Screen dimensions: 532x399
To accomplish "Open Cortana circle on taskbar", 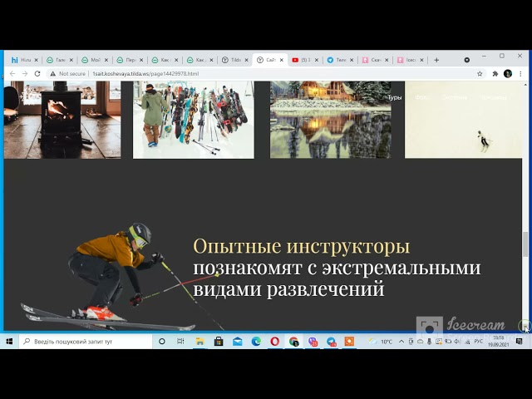I will [x=162, y=342].
